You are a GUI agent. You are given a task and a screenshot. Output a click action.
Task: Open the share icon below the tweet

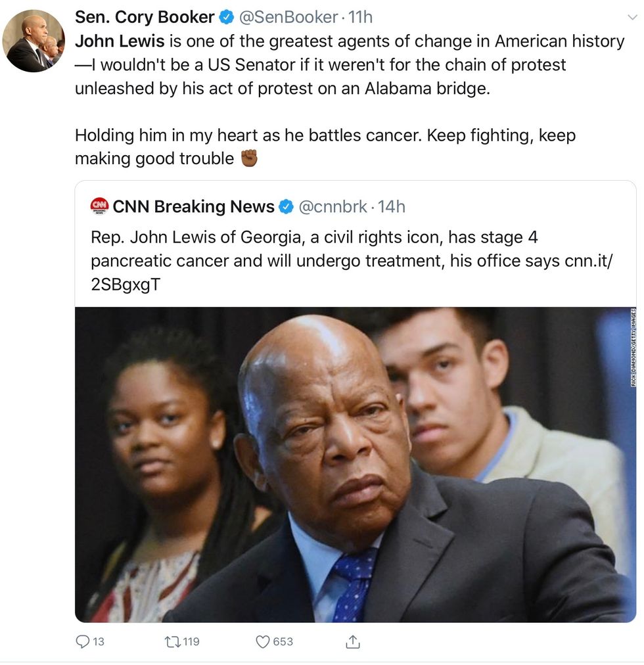click(x=353, y=641)
